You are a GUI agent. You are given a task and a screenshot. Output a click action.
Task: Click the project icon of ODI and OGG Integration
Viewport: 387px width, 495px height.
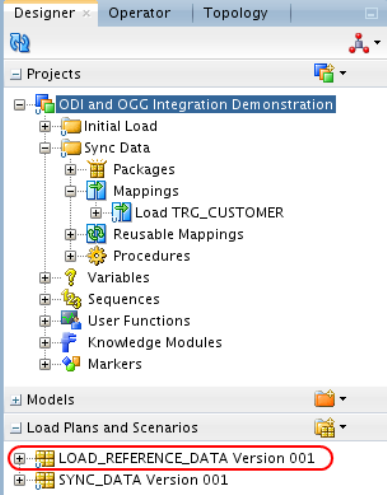(45, 104)
